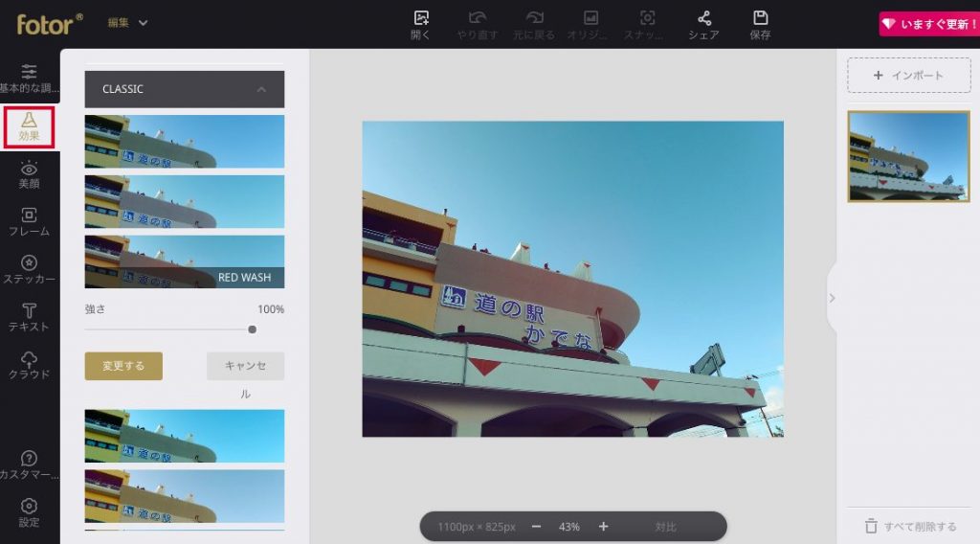Viewport: 980px width, 544px height.
Task: Show the original image icon
Action: tap(590, 25)
